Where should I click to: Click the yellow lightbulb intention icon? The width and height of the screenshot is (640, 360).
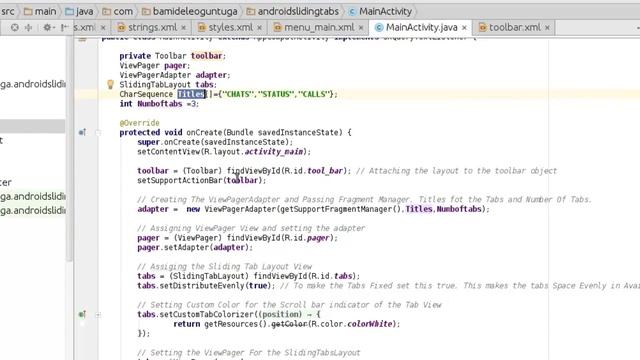(x=110, y=84)
